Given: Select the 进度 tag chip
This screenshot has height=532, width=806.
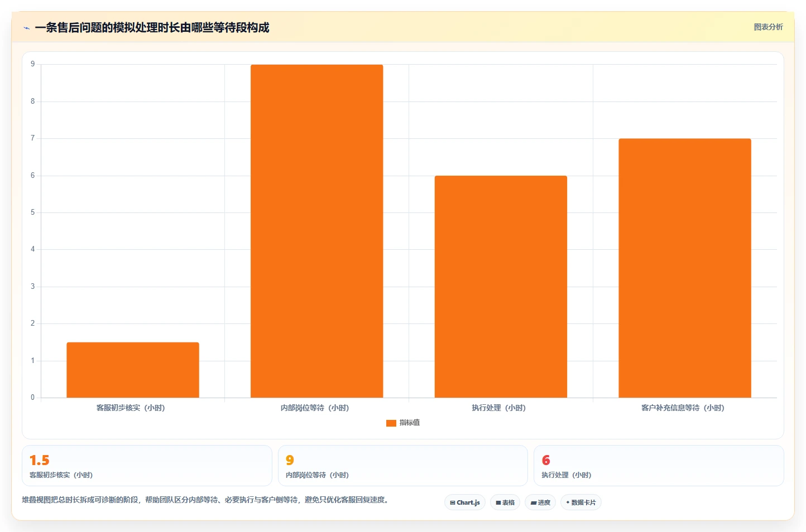Looking at the screenshot, I should point(540,502).
